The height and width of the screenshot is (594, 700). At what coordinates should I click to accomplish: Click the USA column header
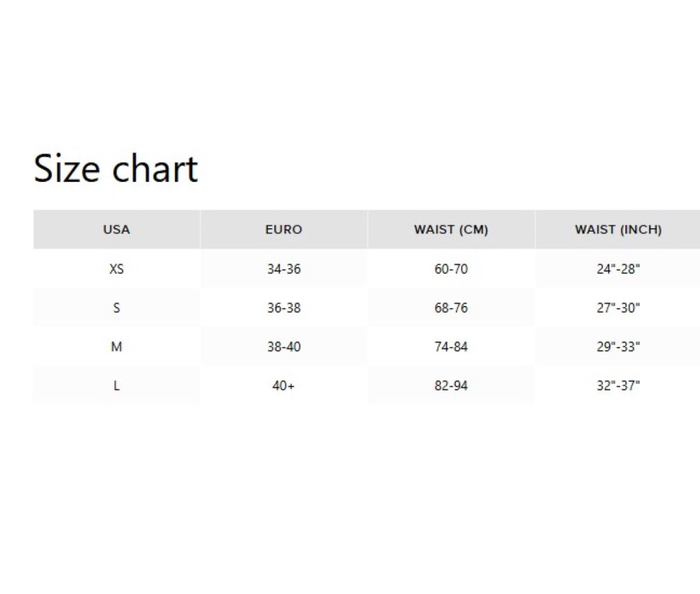point(117,230)
